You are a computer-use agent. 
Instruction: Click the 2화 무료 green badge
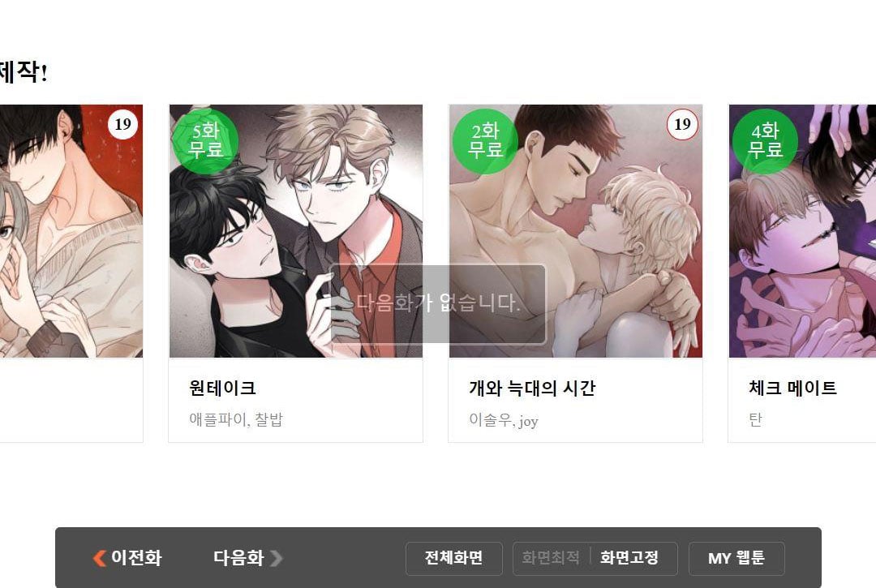click(485, 141)
